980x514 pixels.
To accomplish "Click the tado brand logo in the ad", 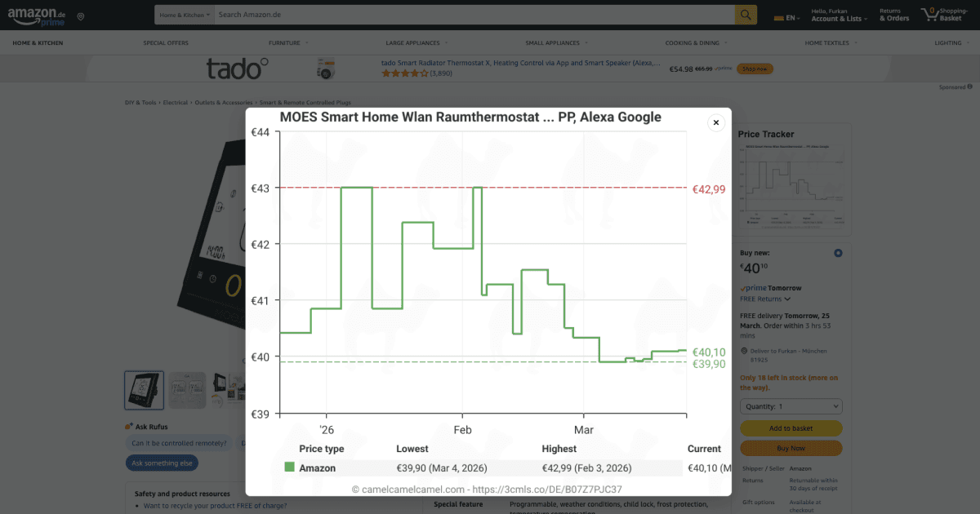I will point(237,69).
